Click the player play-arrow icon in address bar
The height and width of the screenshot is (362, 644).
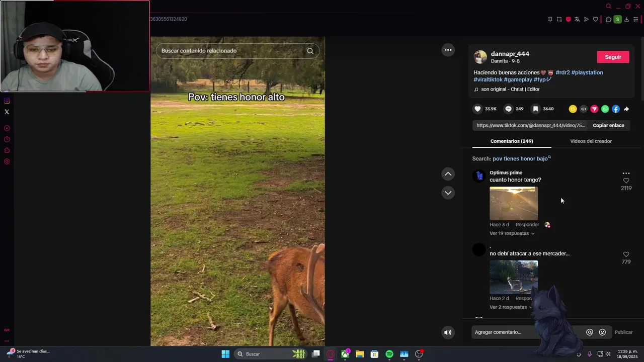point(586,19)
